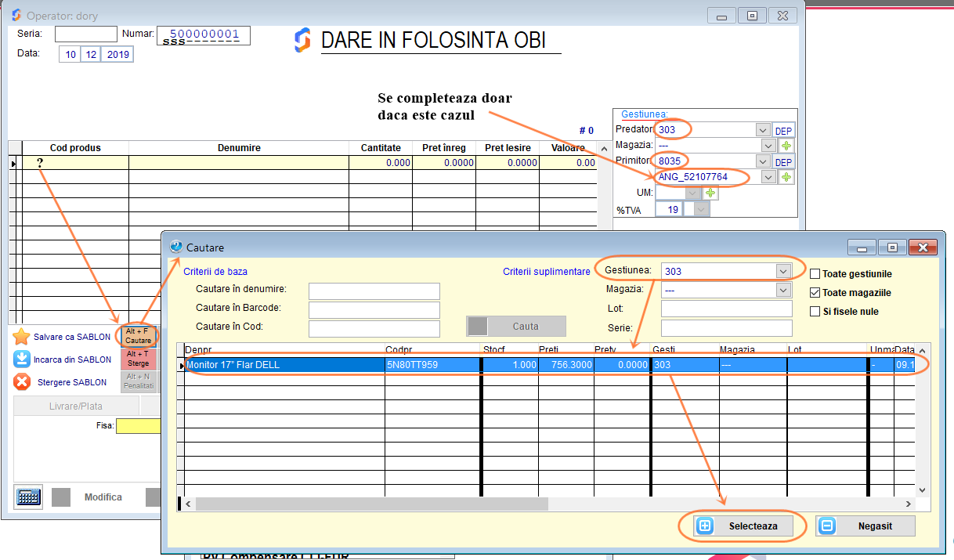Click the Negasit button
The height and width of the screenshot is (560, 954).
point(865,526)
